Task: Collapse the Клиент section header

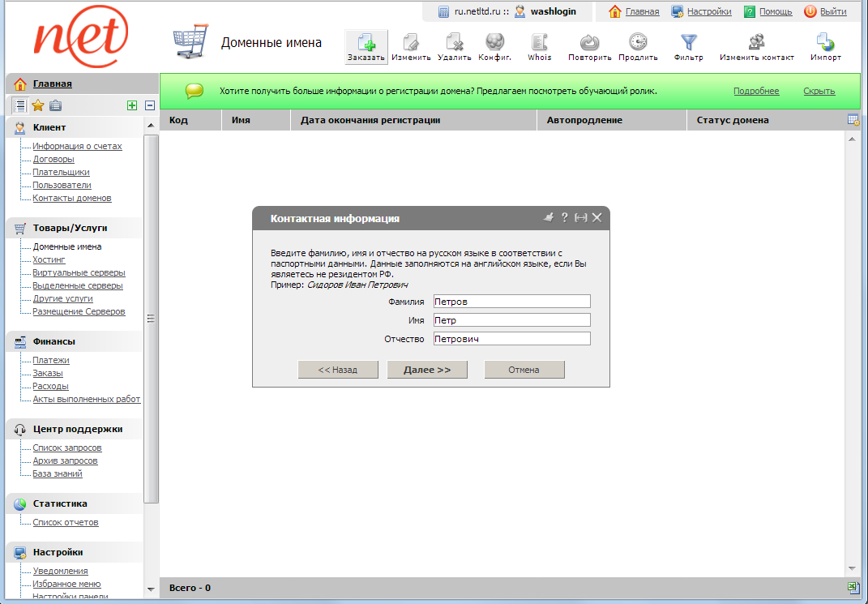Action: (x=49, y=127)
